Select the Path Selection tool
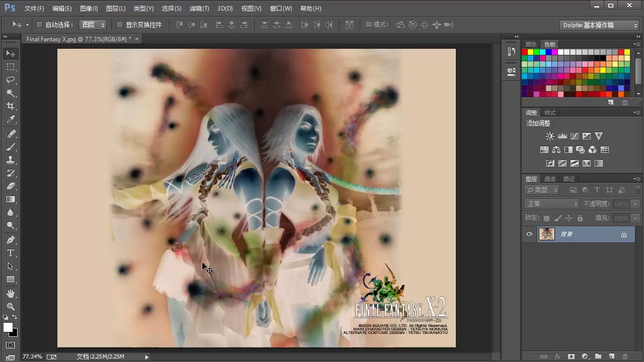The width and height of the screenshot is (644, 362). 11,266
